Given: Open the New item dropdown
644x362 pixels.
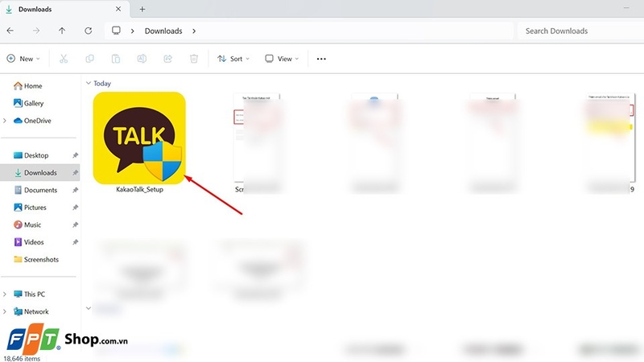Looking at the screenshot, I should (x=23, y=59).
